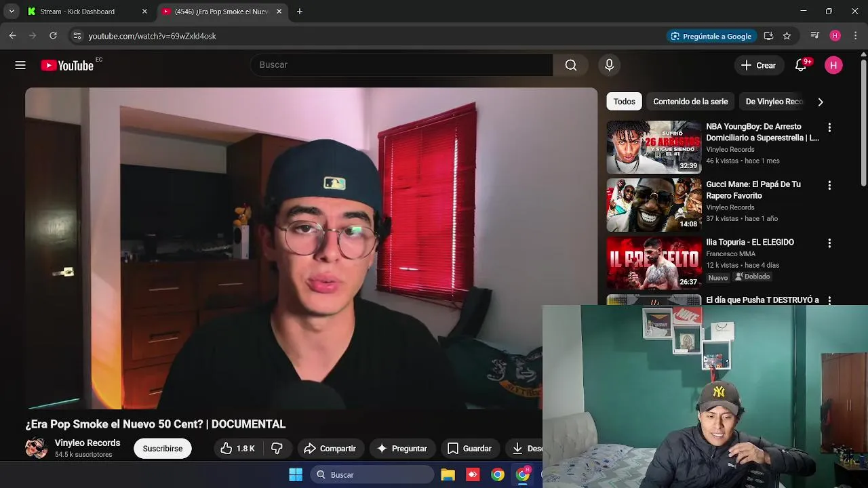Open NBA YoungBoy video title
The image size is (868, 488).
[x=762, y=132]
